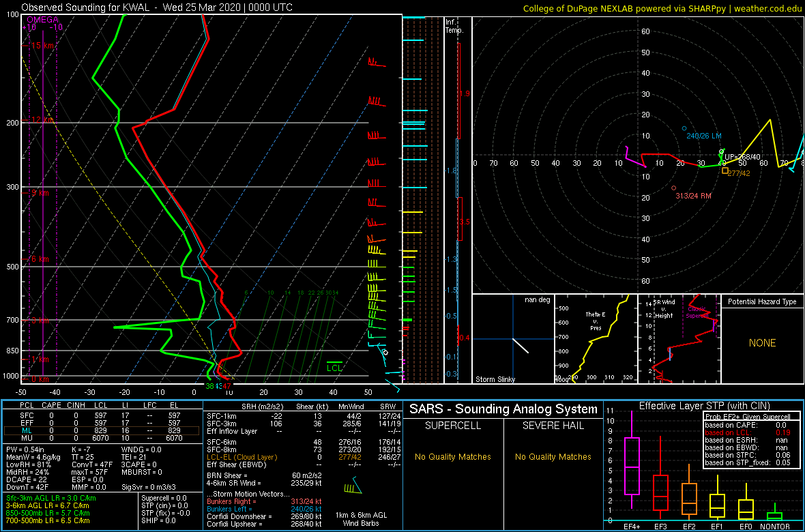Click the orange 'LCL-EL (Cloud Layer)' row

pos(303,457)
